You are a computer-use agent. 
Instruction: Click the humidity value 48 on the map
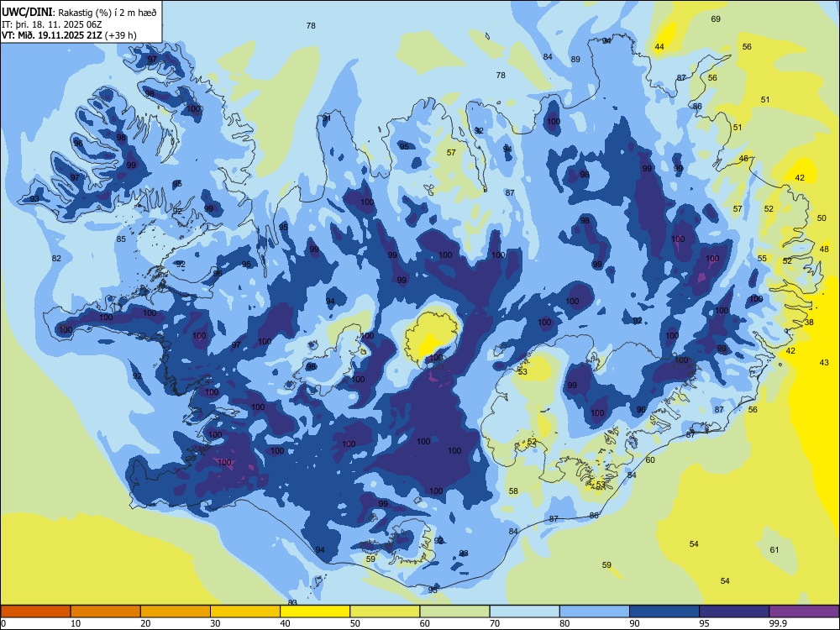pyautogui.click(x=824, y=249)
